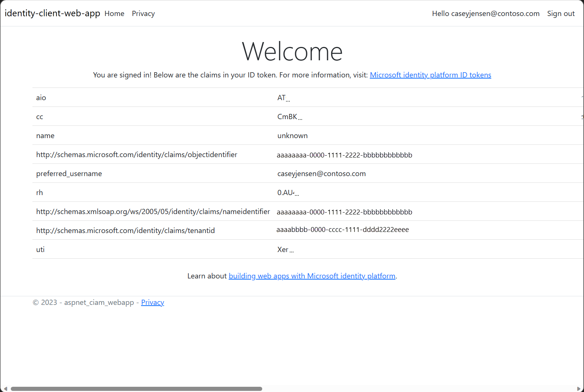Select the nameidentifier claim URL label
The height and width of the screenshot is (392, 584).
point(153,211)
